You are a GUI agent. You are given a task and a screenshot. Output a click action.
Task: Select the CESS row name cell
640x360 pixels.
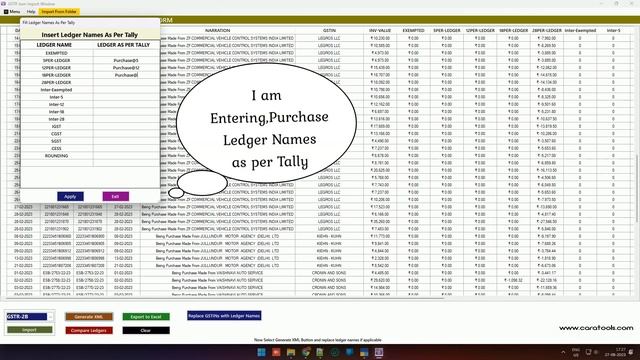(x=57, y=149)
